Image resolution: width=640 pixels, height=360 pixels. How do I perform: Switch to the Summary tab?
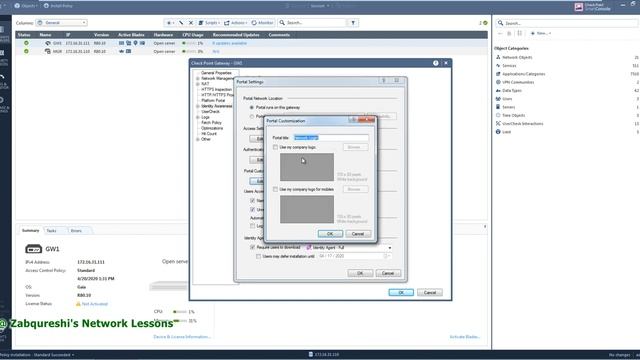point(30,231)
